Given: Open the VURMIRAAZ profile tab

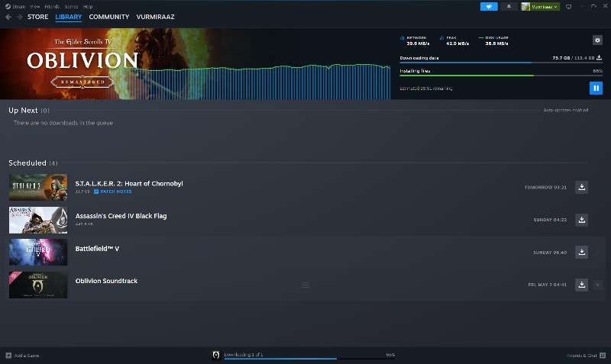Looking at the screenshot, I should tap(156, 17).
